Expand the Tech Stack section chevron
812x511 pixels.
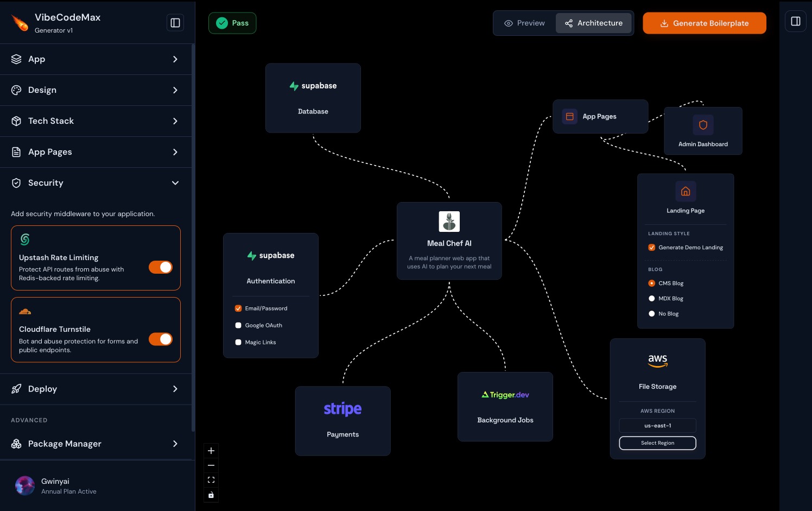(x=175, y=121)
